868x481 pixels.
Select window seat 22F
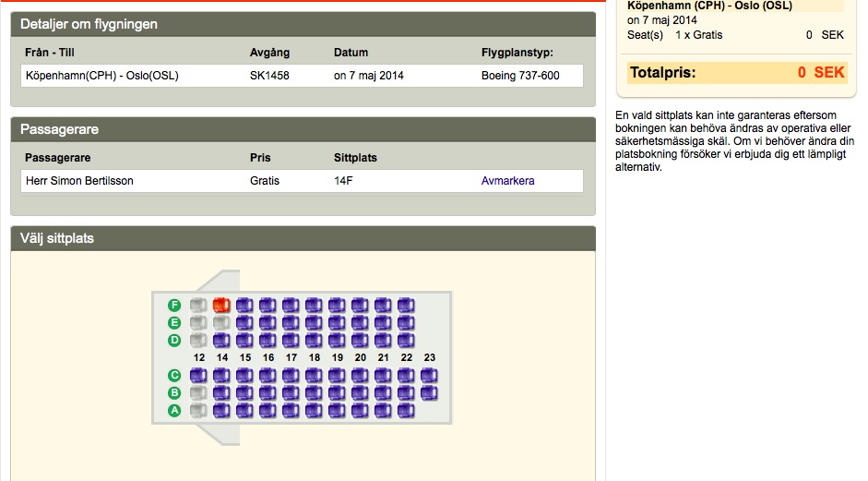[x=406, y=305]
